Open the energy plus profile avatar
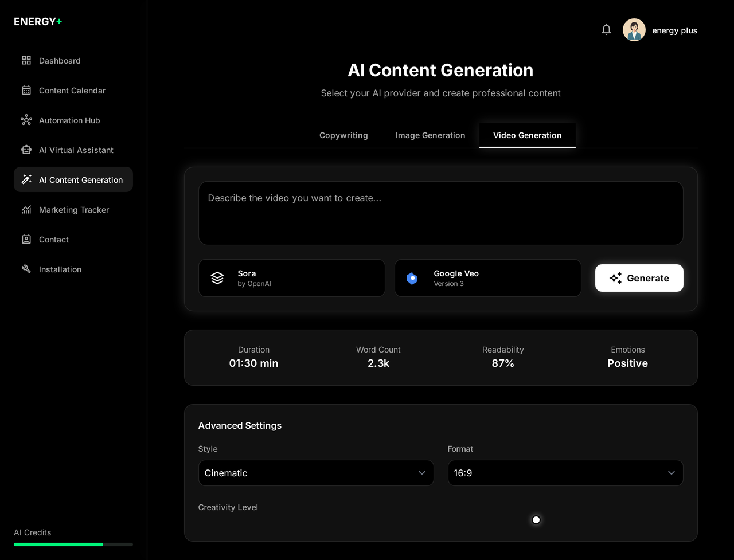Viewport: 734px width, 560px height. click(634, 29)
